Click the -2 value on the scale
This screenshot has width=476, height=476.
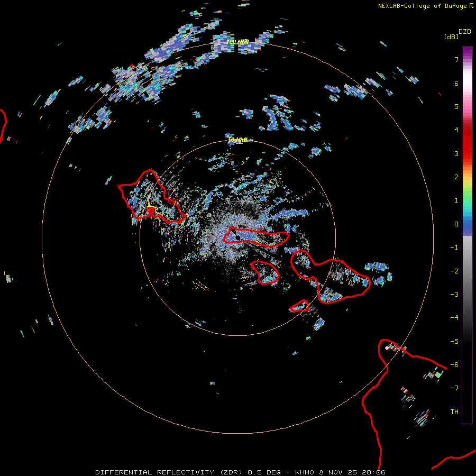click(x=454, y=271)
